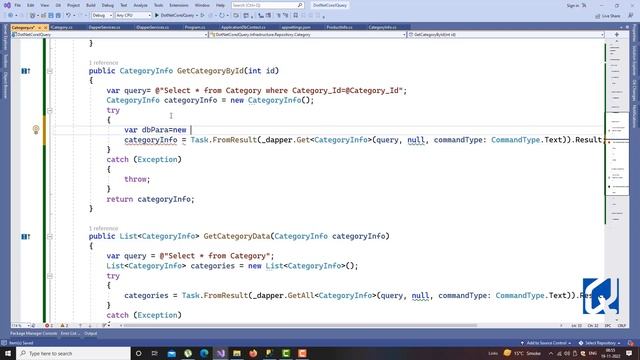Click the Cortana circle taskbar icon
Viewport: 640px width, 360px height.
tap(138, 353)
